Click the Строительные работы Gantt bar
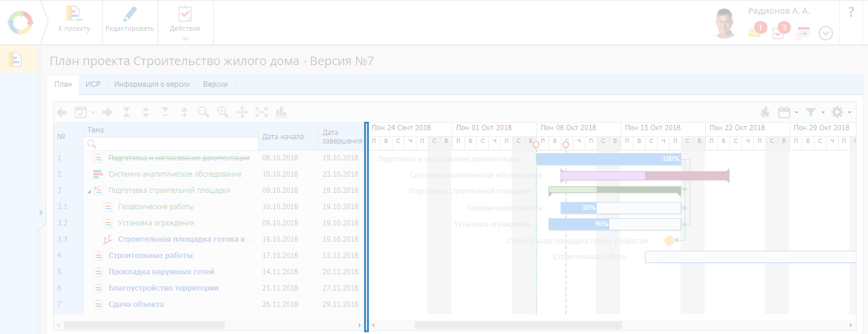 750,257
